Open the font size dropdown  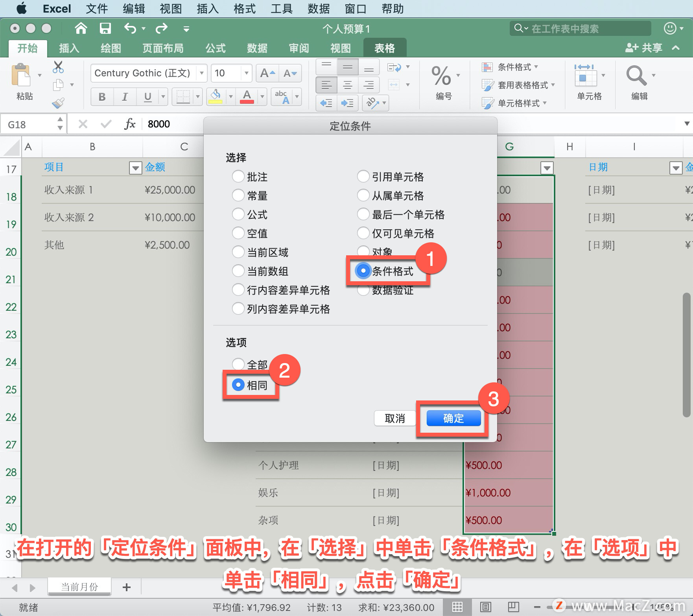tap(247, 73)
